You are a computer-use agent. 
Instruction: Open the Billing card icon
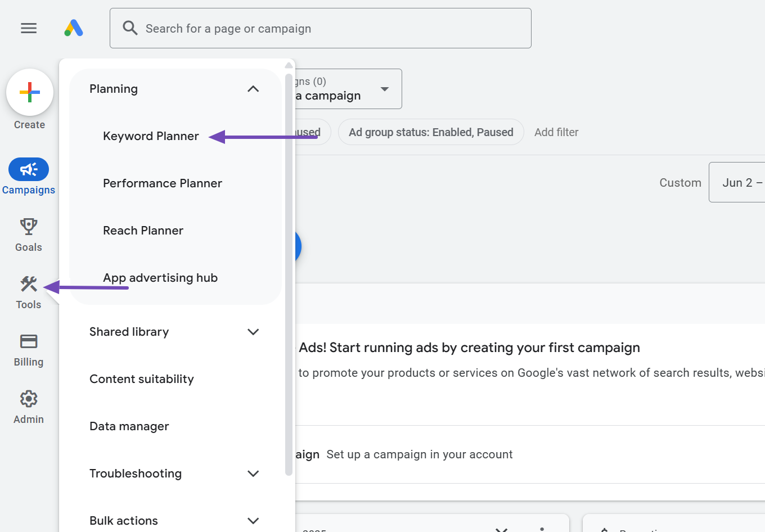tap(29, 341)
